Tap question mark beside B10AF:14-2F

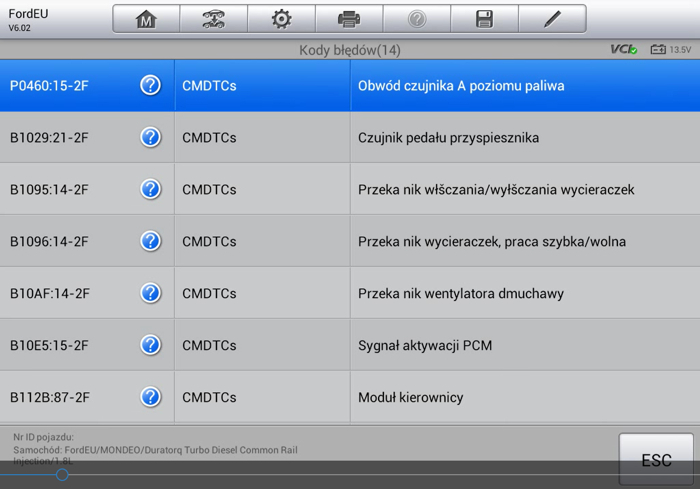pos(151,293)
